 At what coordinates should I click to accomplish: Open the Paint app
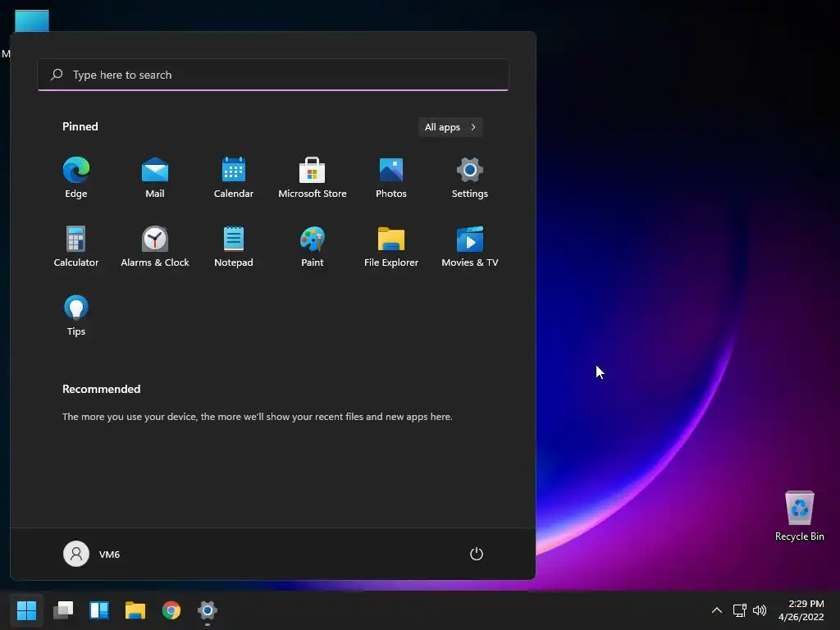[x=313, y=247]
